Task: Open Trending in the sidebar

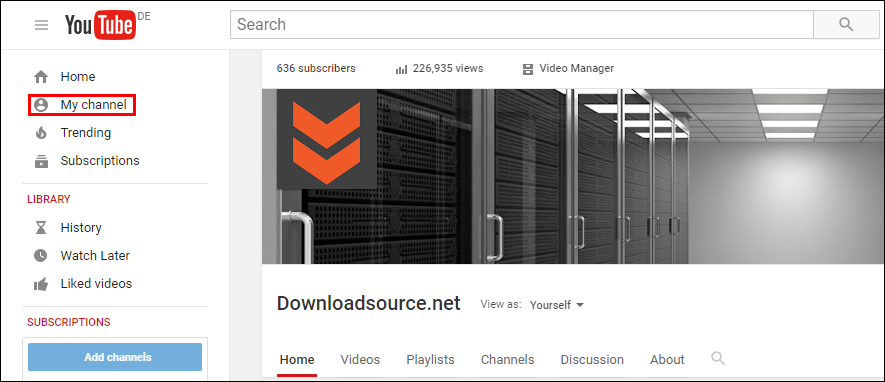Action: click(x=86, y=133)
